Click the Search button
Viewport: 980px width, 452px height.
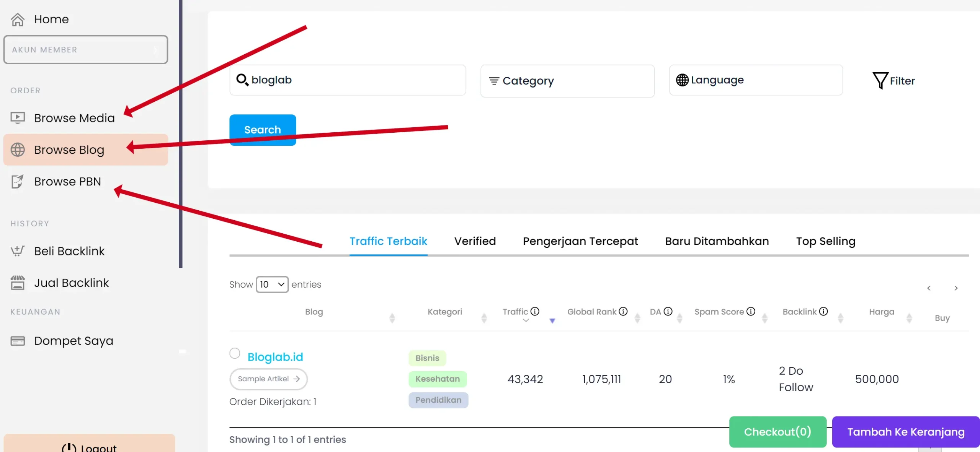pos(263,129)
